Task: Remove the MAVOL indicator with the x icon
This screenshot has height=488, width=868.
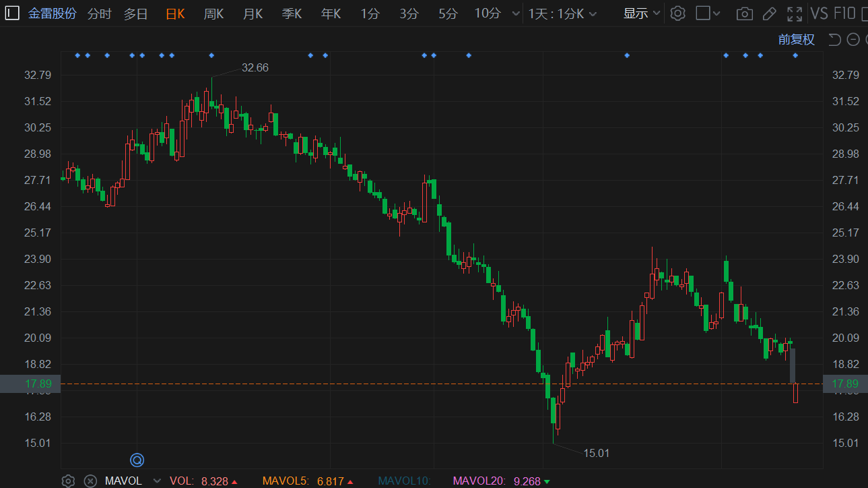Action: (x=90, y=481)
